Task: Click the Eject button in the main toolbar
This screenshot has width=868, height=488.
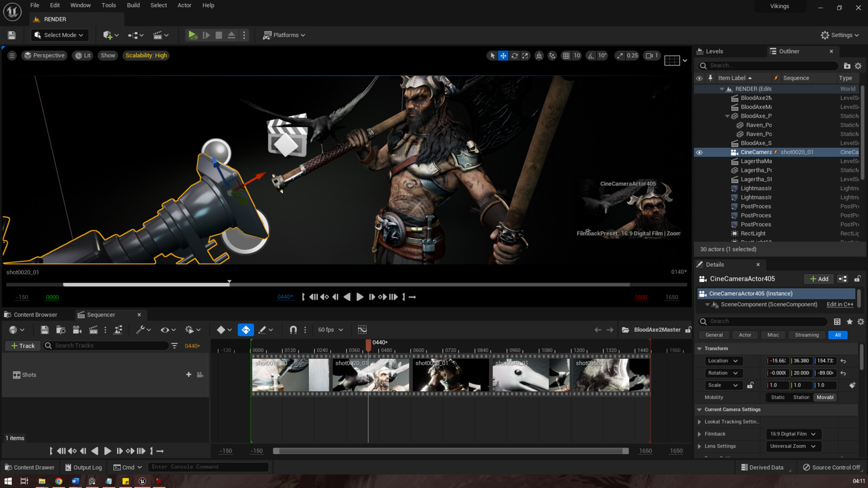Action: (x=232, y=35)
